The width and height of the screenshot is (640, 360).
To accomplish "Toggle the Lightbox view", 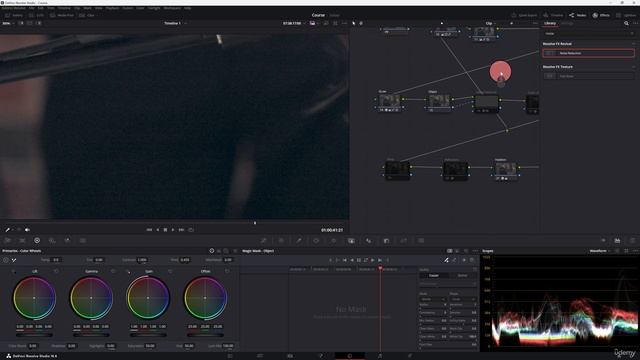I will point(627,15).
